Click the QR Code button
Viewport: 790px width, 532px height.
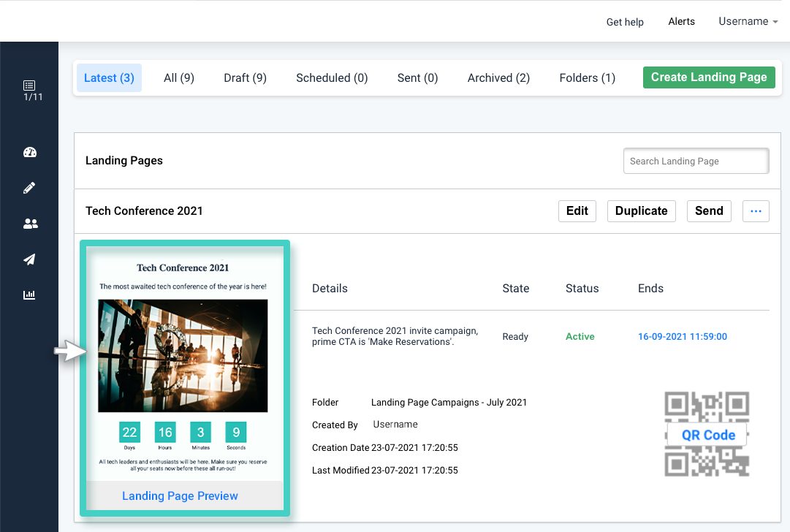click(708, 435)
